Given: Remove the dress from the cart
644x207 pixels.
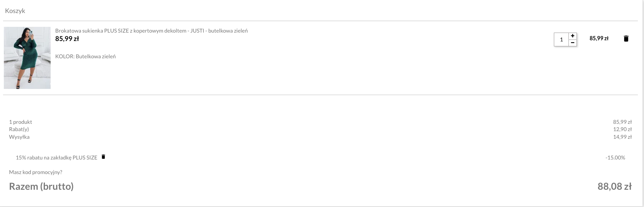Looking at the screenshot, I should (x=626, y=38).
